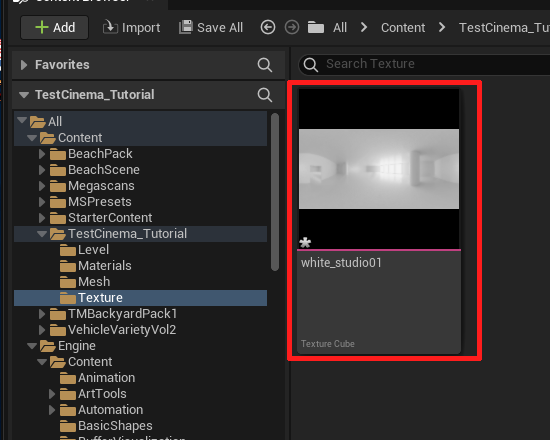Click the search icon beside TestCinema_Tutorial header
This screenshot has width=550, height=440.
pyautogui.click(x=264, y=95)
